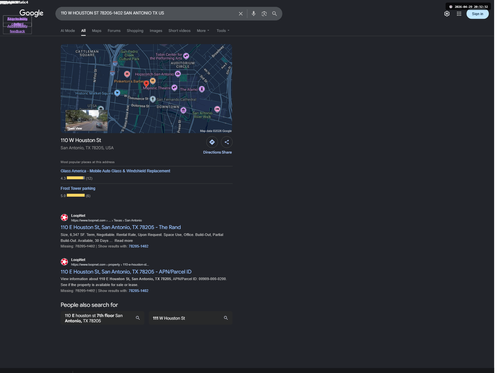
Task: Open '110 E Houston St - APN/Parcel ID' result
Action: (x=126, y=272)
